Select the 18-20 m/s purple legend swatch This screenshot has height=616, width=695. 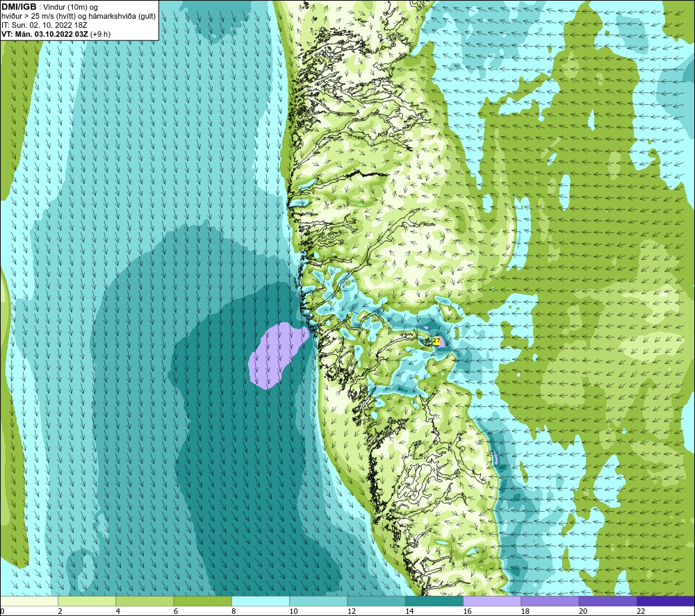pyautogui.click(x=550, y=601)
